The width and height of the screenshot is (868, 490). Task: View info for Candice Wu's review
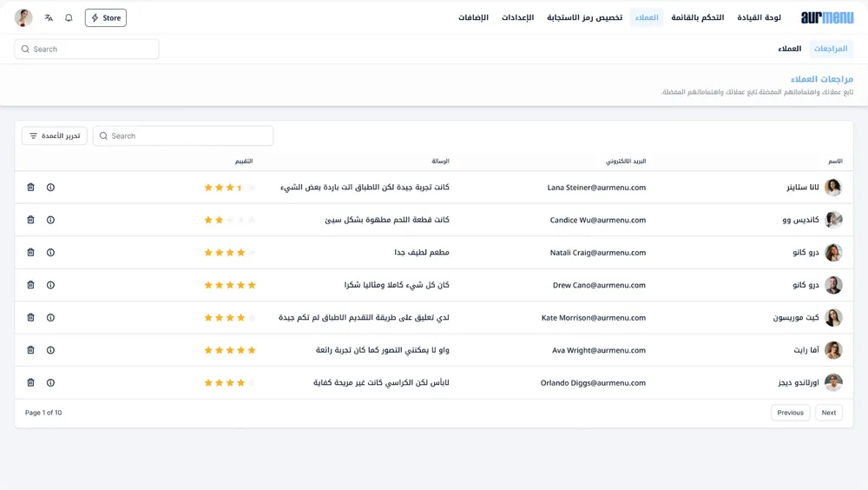pyautogui.click(x=50, y=220)
